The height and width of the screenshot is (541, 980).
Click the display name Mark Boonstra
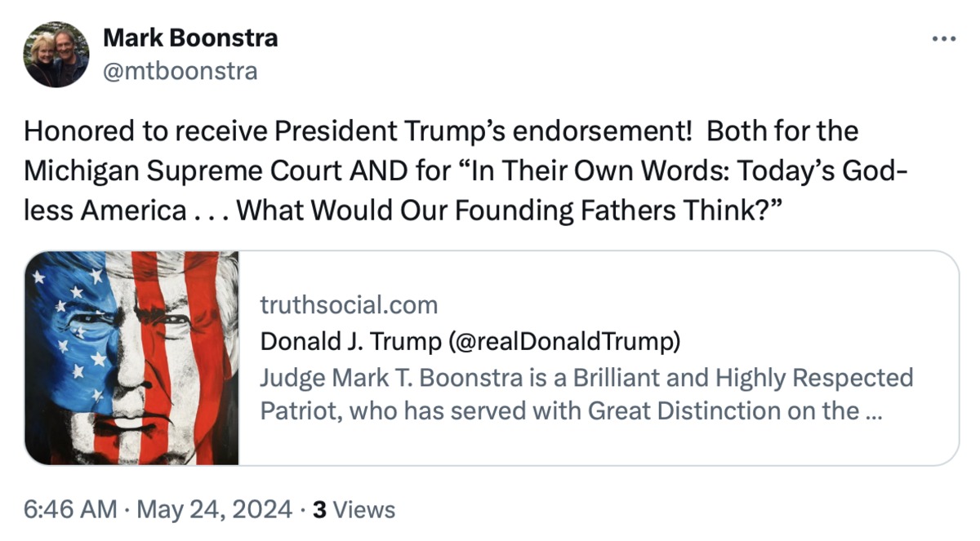tap(189, 37)
